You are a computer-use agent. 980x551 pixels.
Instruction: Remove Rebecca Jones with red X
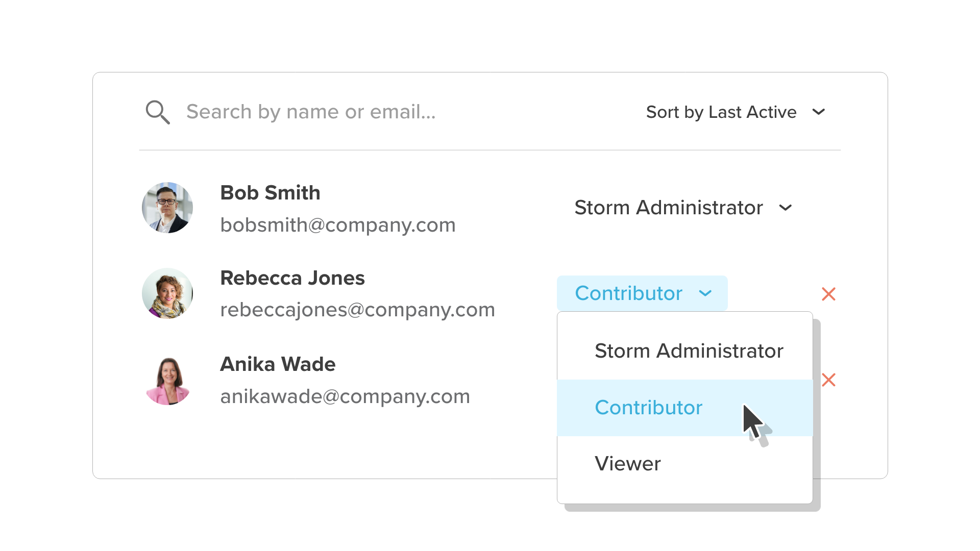point(828,294)
